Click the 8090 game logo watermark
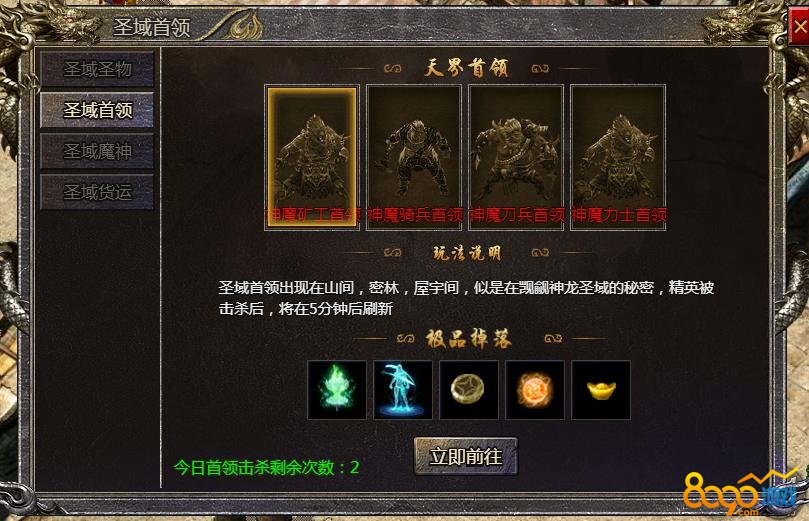 (740, 494)
